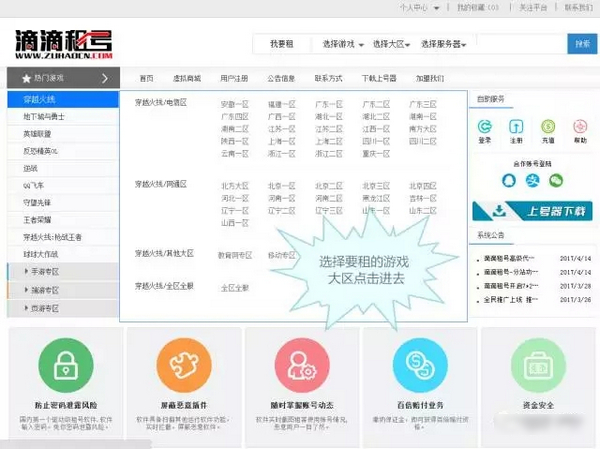Click the pink user account status icon

pos(302,366)
